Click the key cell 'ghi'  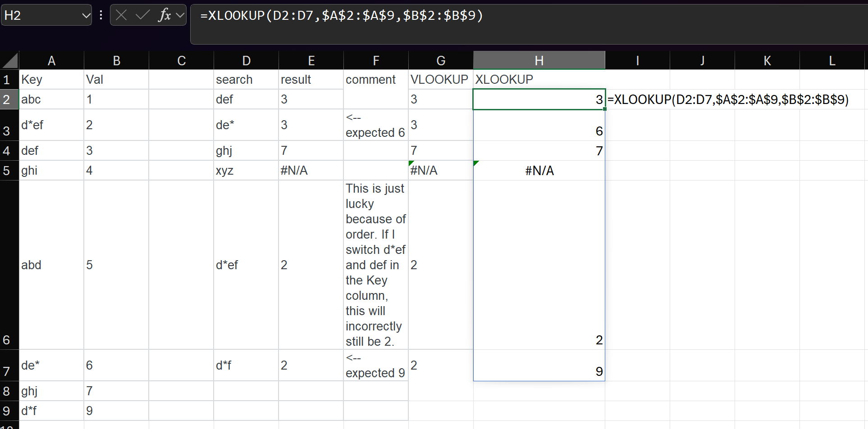51,171
